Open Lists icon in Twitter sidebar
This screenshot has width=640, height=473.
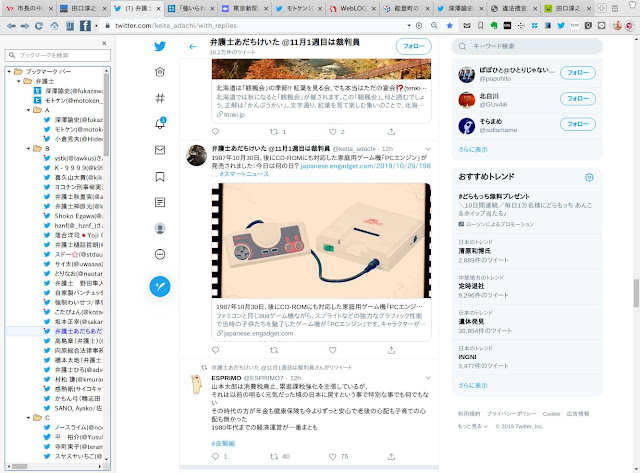click(x=160, y=202)
